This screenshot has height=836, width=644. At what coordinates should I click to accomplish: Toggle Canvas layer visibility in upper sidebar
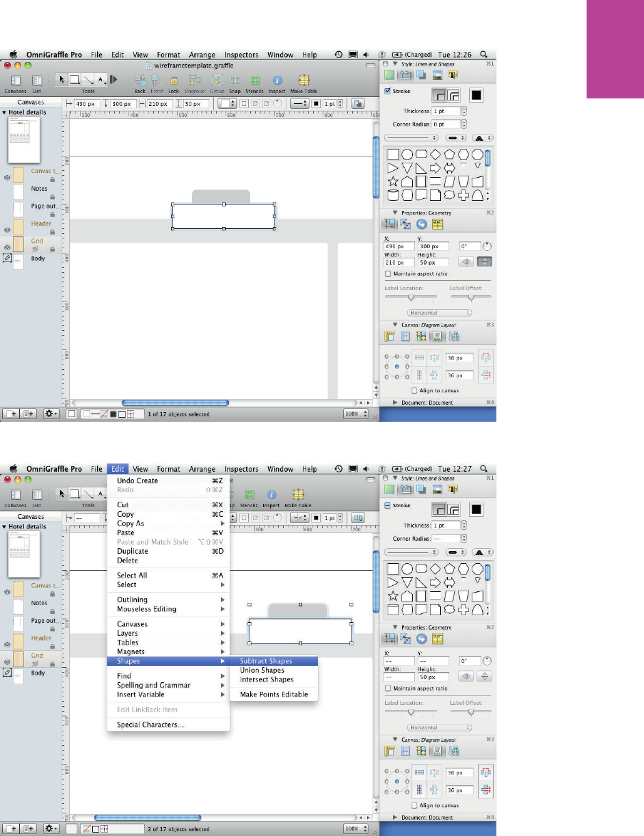coord(7,176)
